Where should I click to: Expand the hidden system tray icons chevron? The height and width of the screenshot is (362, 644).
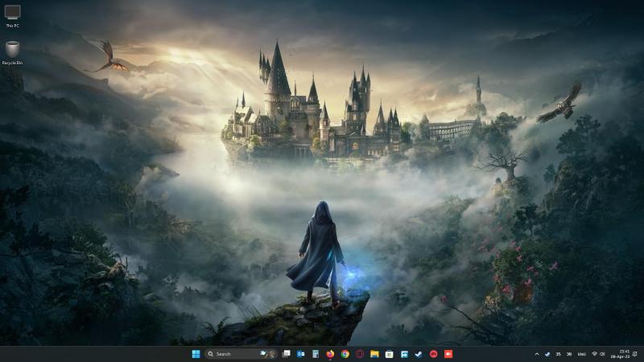537,354
